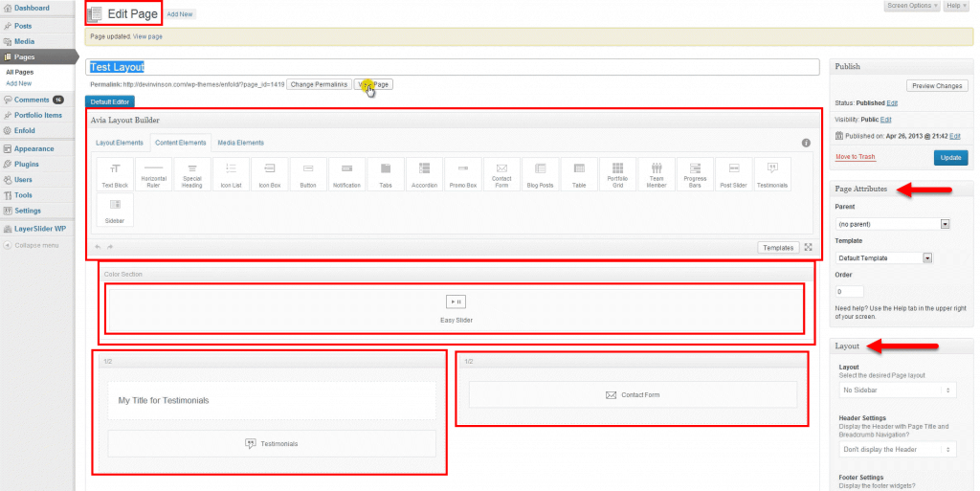Click the builder info icon
The image size is (980, 491).
point(806,143)
